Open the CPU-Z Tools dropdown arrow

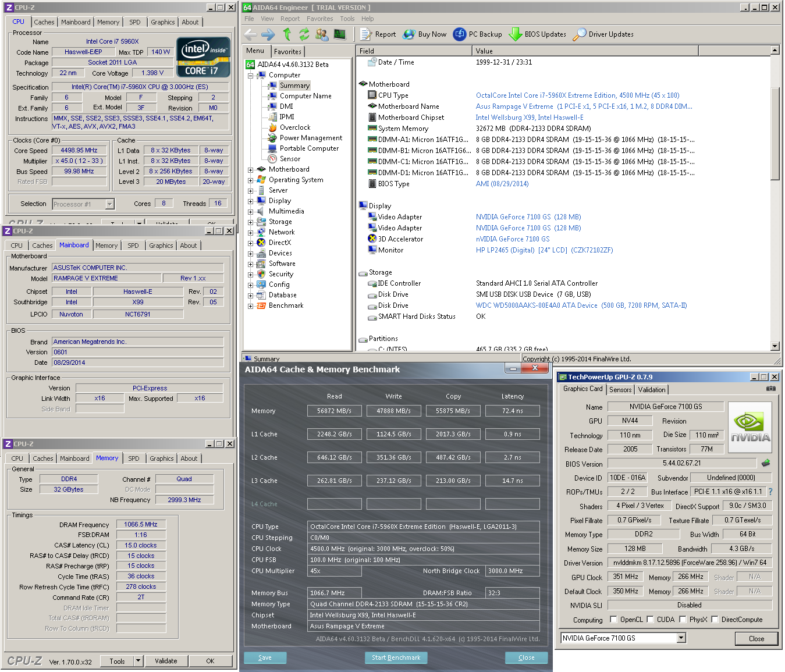pyautogui.click(x=138, y=661)
